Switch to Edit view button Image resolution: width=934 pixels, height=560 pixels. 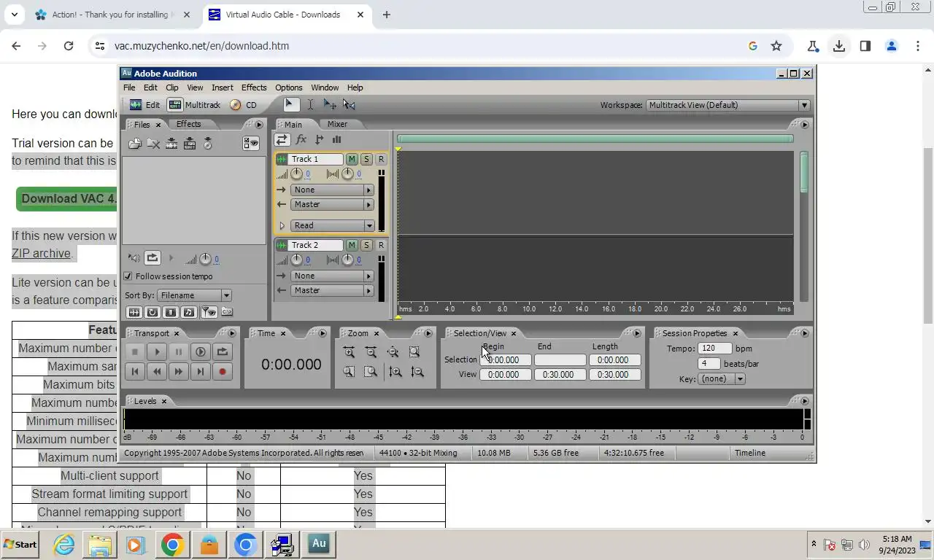coord(144,105)
